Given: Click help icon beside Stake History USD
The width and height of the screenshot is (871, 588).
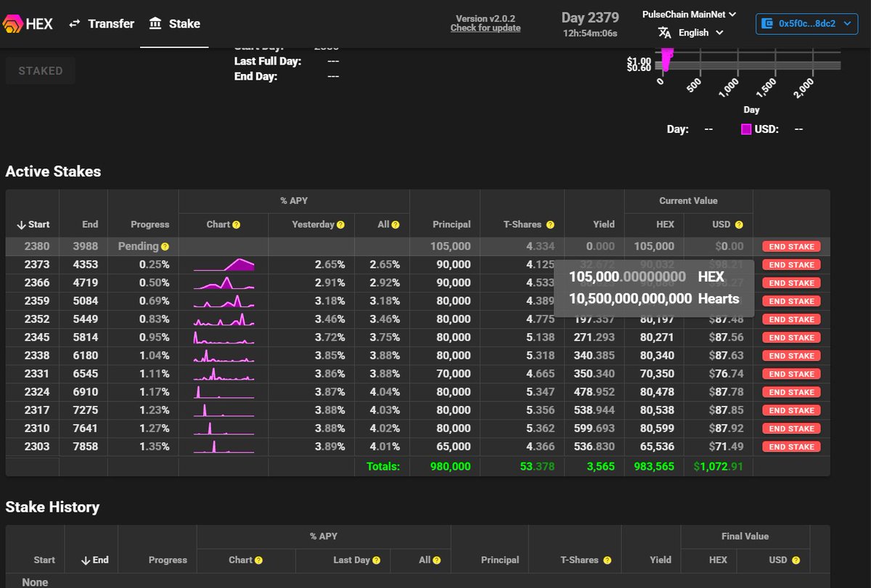Looking at the screenshot, I should point(796,560).
